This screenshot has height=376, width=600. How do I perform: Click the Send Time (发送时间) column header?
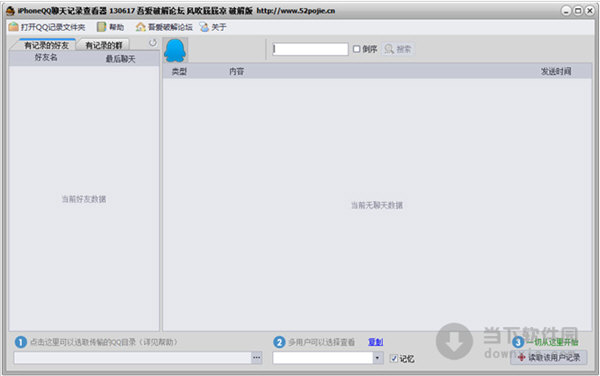pyautogui.click(x=556, y=72)
